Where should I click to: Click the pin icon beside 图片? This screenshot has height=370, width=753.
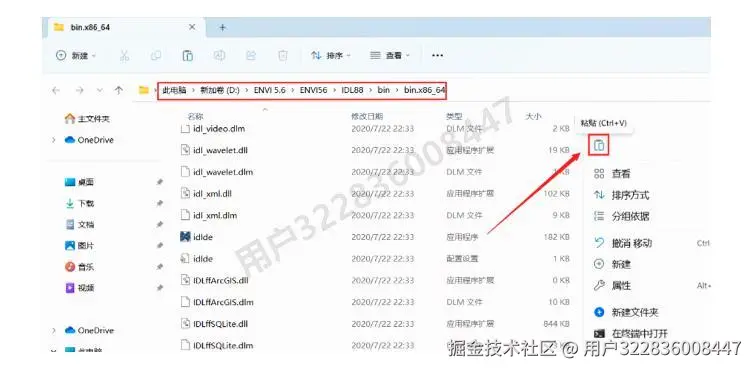[159, 246]
